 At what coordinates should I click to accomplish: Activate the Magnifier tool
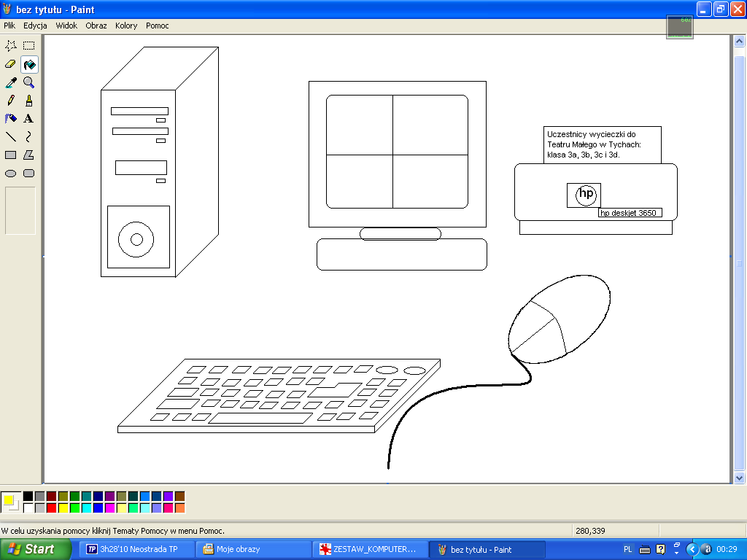pos(29,82)
